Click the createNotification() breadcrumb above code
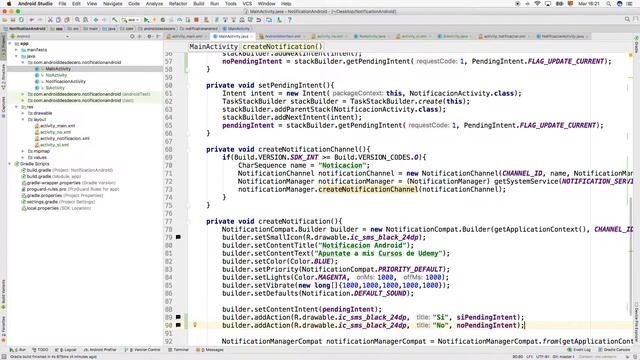This screenshot has width=640, height=360. point(282,47)
